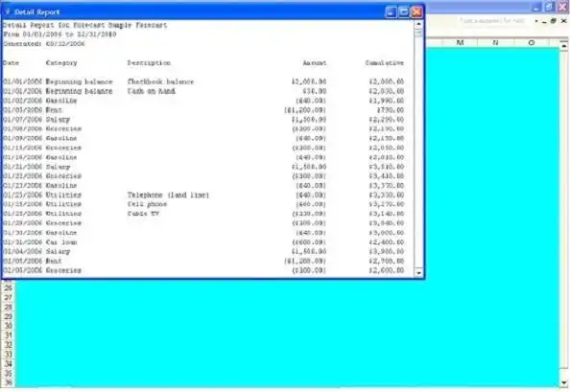This screenshot has height=392, width=570.
Task: Select row 35 header in Excel
Action: [9, 373]
